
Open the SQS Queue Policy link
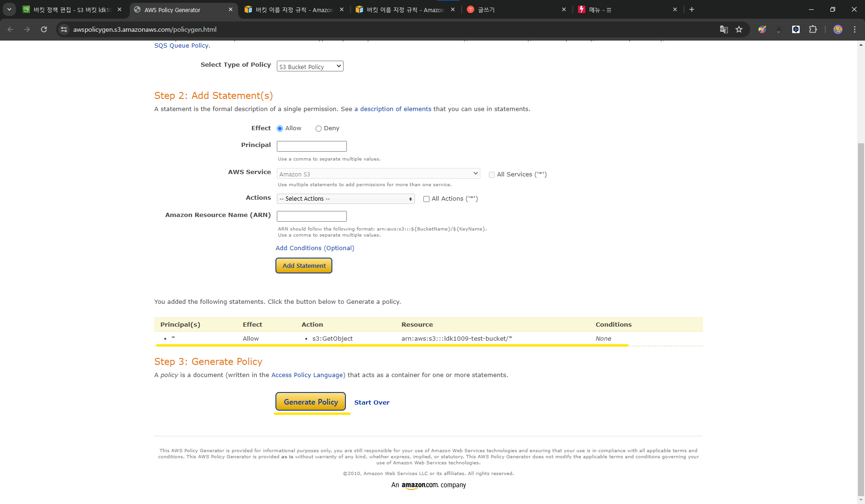[x=182, y=45]
